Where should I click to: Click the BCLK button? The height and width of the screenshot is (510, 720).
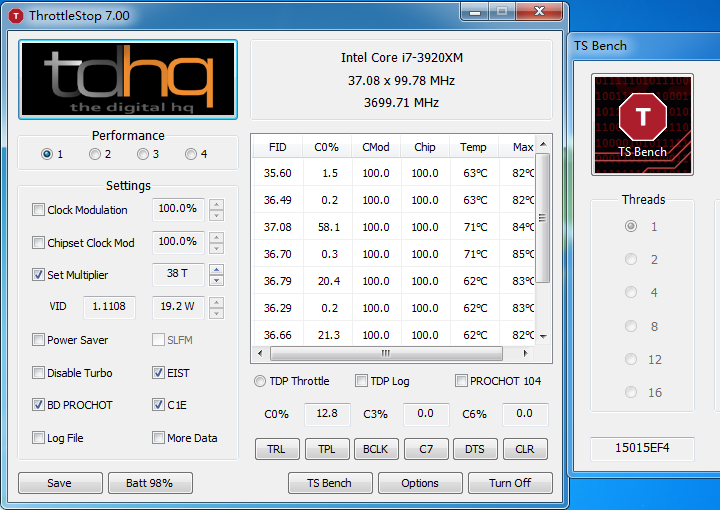coord(376,449)
